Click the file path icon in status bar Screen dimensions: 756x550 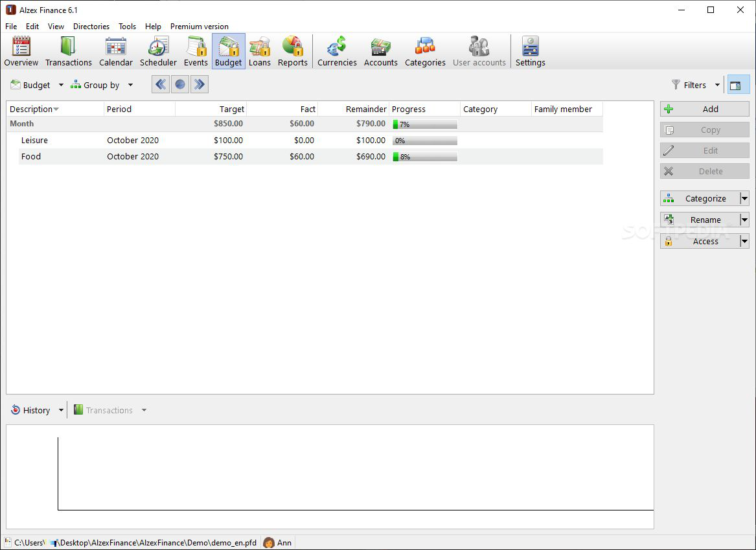(8, 543)
